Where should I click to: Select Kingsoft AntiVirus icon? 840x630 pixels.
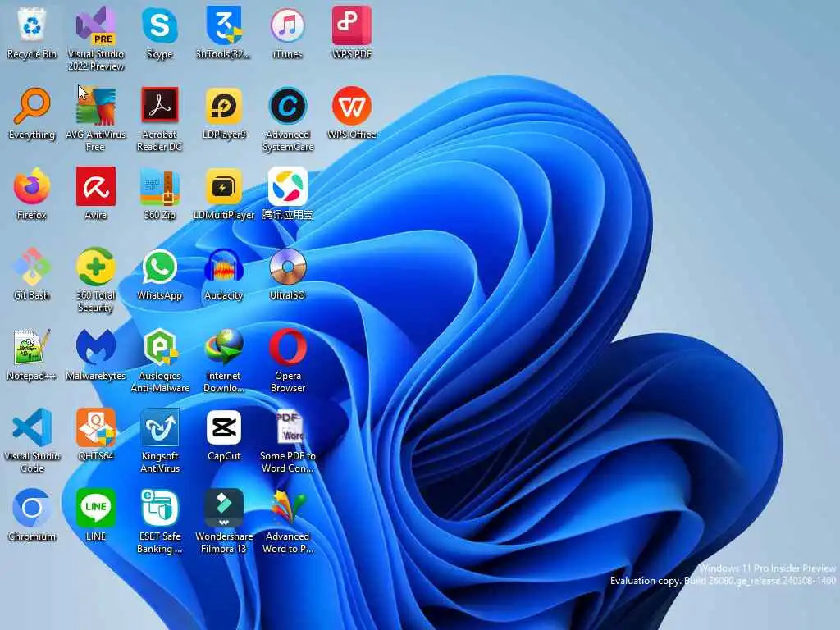[x=160, y=427]
